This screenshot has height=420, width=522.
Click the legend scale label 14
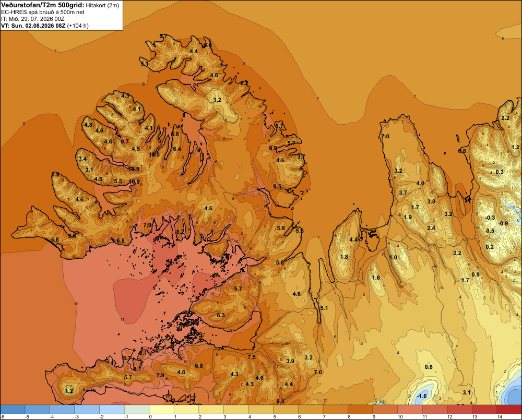(x=500, y=417)
